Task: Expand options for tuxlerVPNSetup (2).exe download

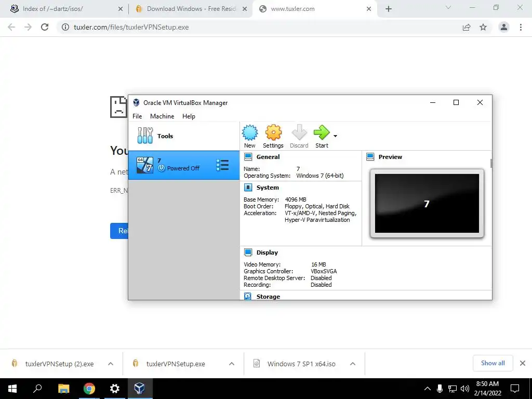Action: tap(111, 364)
